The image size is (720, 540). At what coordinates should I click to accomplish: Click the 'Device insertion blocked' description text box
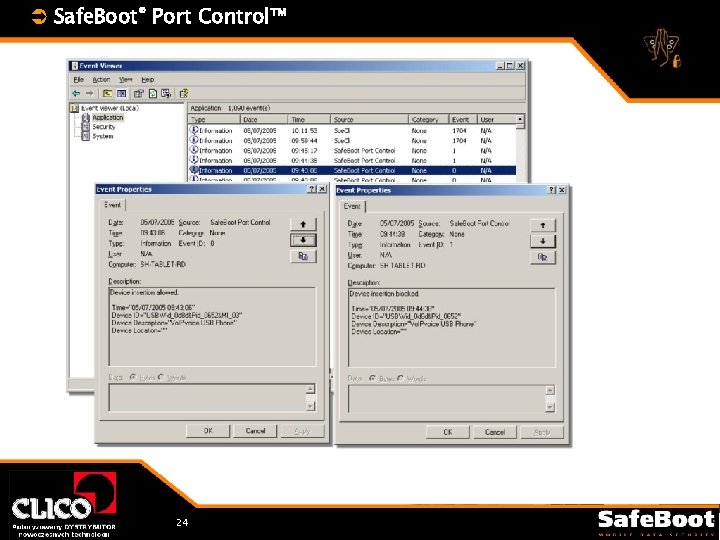tap(451, 328)
